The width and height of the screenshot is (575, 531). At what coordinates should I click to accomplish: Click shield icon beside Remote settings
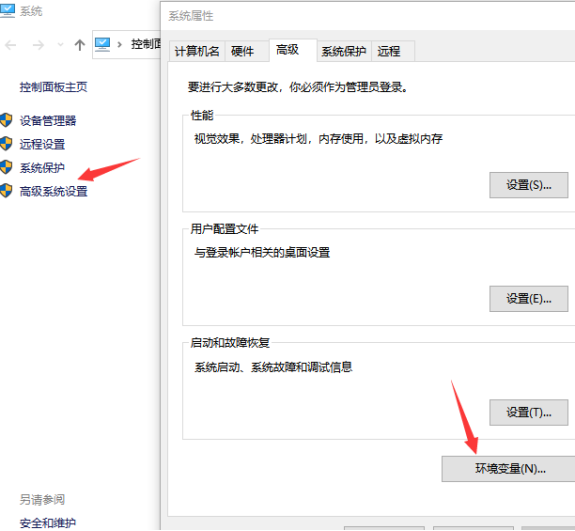tap(6, 143)
